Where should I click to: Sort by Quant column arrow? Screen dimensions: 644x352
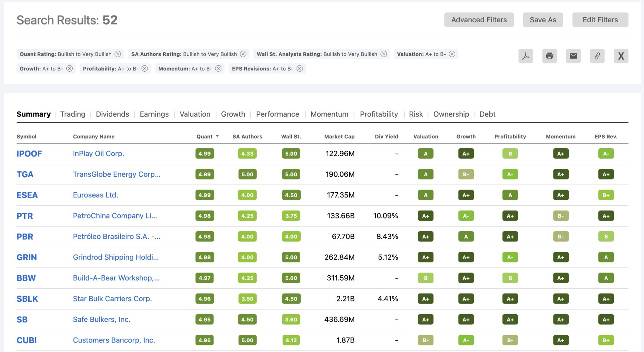click(x=217, y=136)
